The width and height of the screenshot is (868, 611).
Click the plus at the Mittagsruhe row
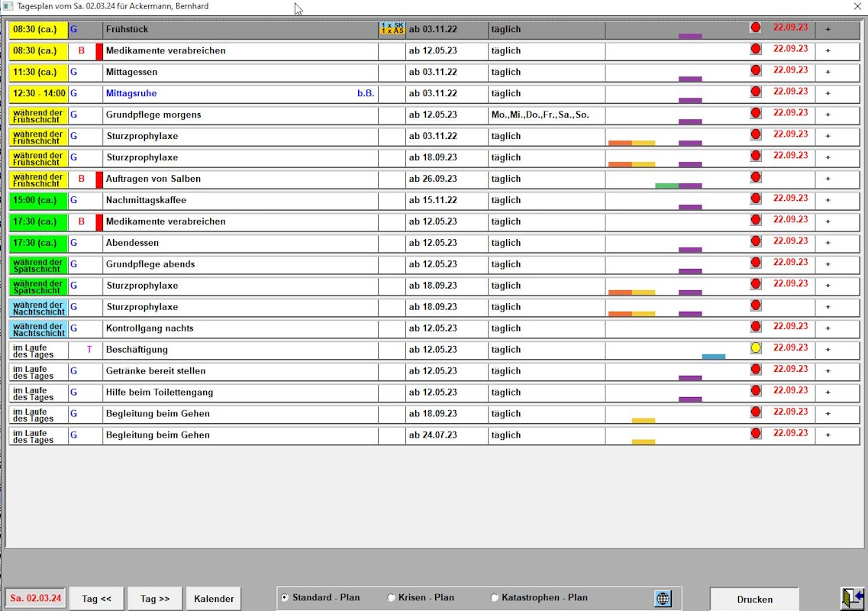[828, 94]
